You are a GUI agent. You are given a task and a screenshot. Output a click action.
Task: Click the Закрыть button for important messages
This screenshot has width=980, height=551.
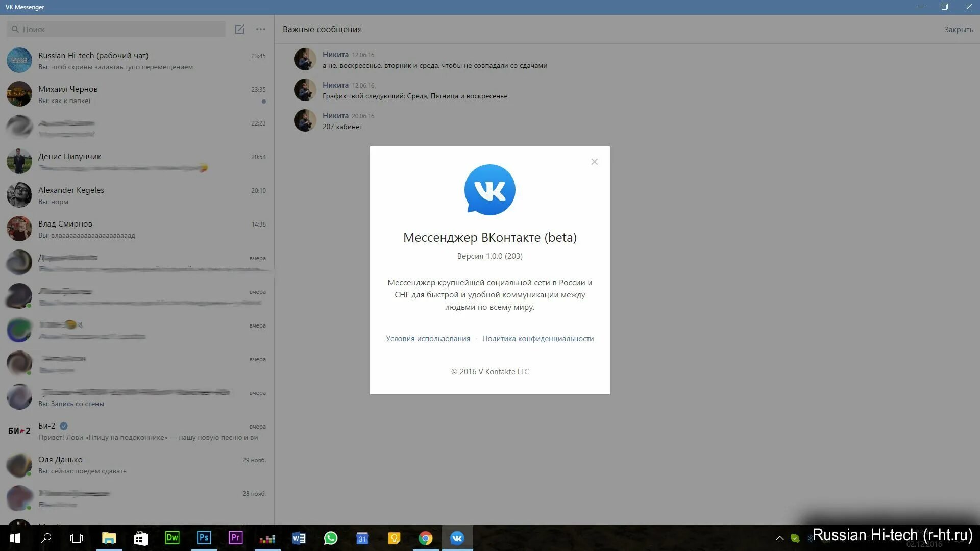[959, 29]
